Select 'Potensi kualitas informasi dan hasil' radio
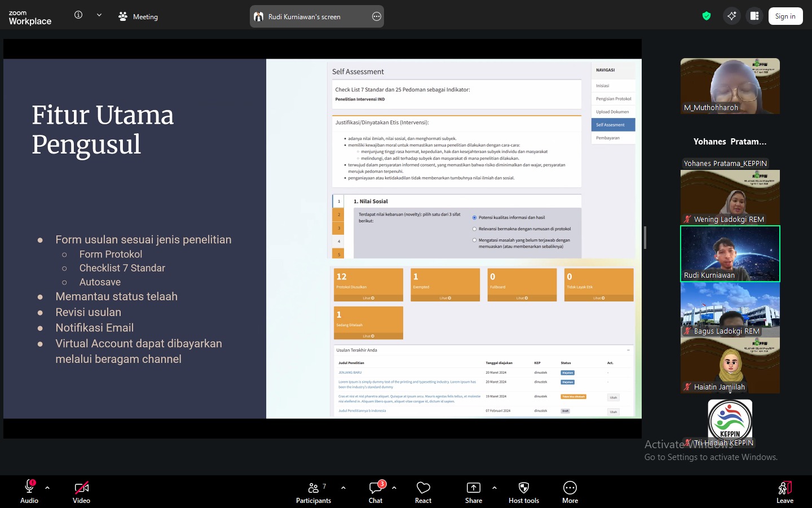Image resolution: width=812 pixels, height=508 pixels. tap(474, 217)
